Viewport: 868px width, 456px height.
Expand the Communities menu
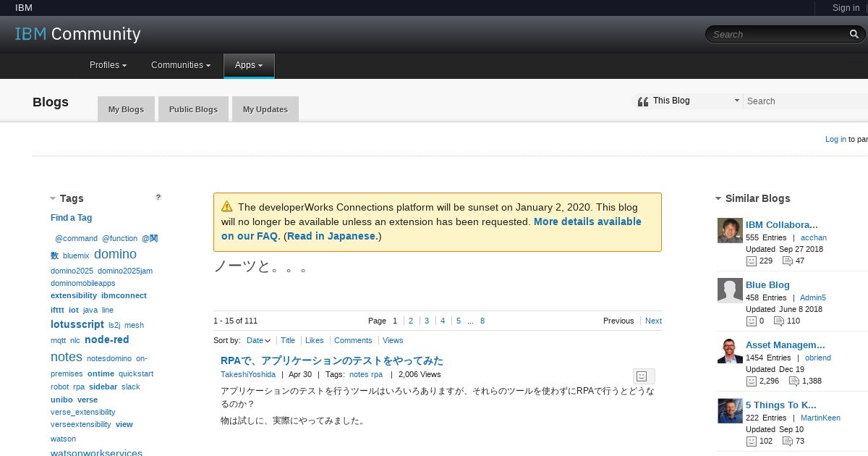click(181, 65)
